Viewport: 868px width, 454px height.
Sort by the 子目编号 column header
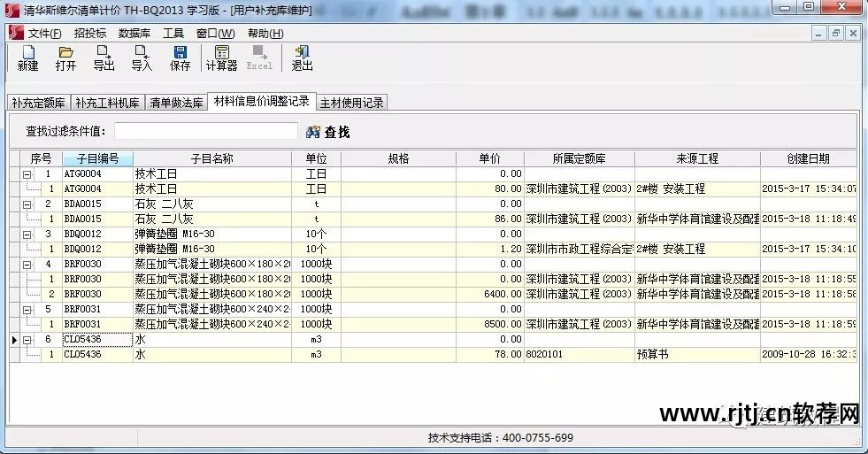pyautogui.click(x=97, y=158)
